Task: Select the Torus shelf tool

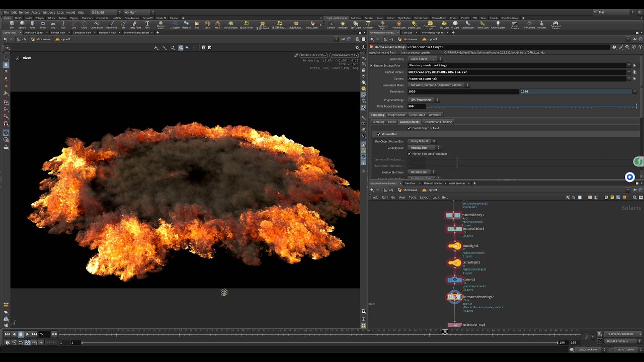Action: pos(43,24)
